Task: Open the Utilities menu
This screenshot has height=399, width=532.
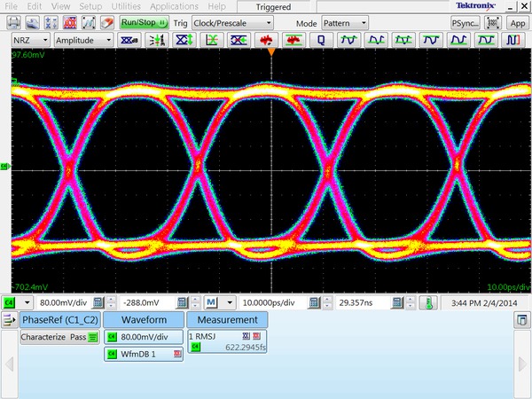Action: tap(126, 6)
